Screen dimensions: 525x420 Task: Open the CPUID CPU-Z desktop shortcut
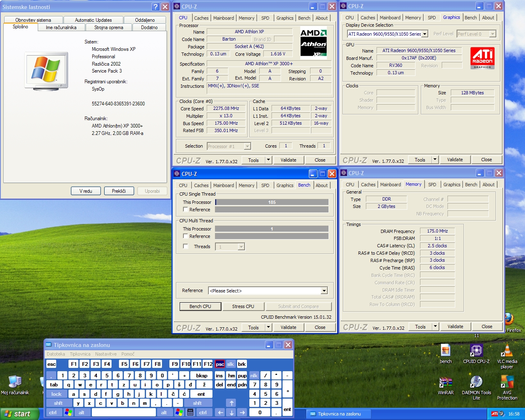click(476, 354)
